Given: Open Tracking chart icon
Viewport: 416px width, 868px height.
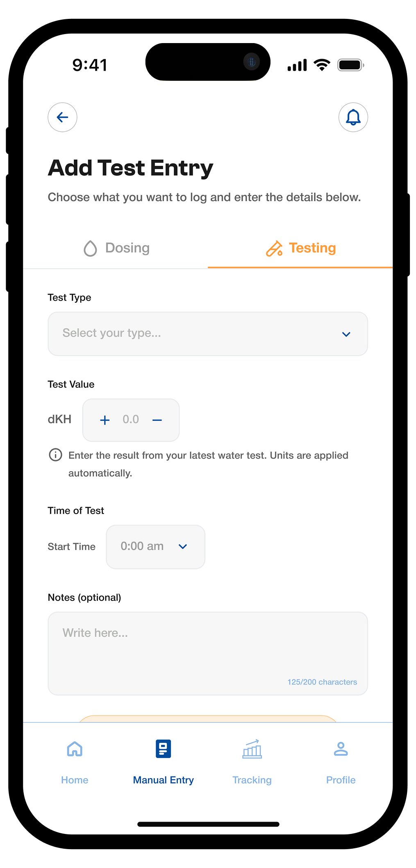Looking at the screenshot, I should [x=252, y=749].
